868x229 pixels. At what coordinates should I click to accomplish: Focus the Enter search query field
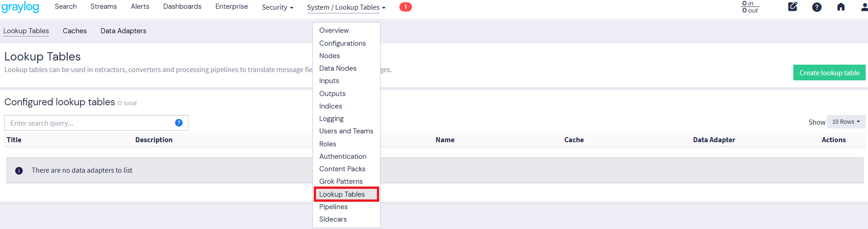coord(90,123)
